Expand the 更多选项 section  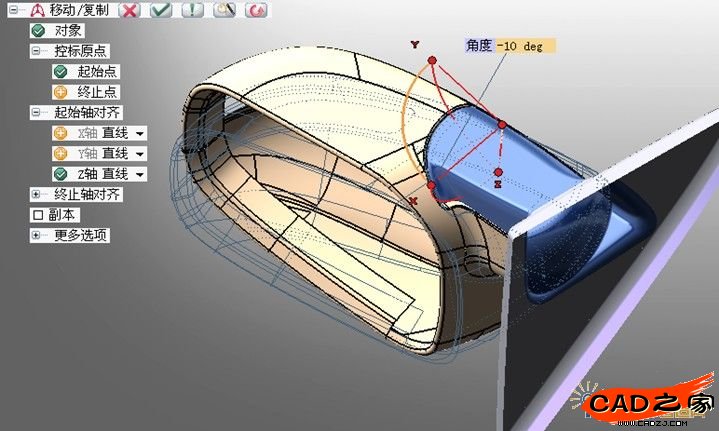[x=37, y=236]
